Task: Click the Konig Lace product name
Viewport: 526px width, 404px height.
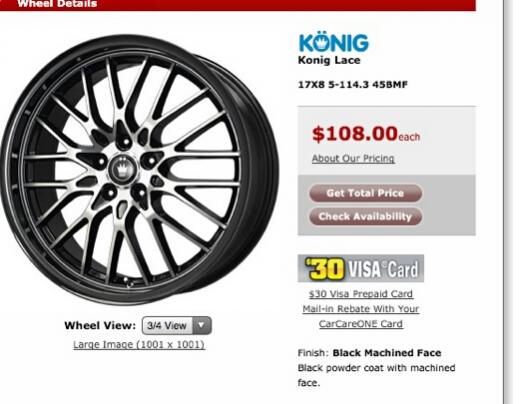Action: click(x=329, y=60)
